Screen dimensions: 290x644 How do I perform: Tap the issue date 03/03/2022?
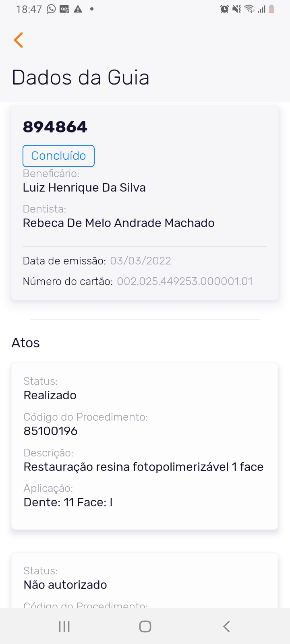141,261
